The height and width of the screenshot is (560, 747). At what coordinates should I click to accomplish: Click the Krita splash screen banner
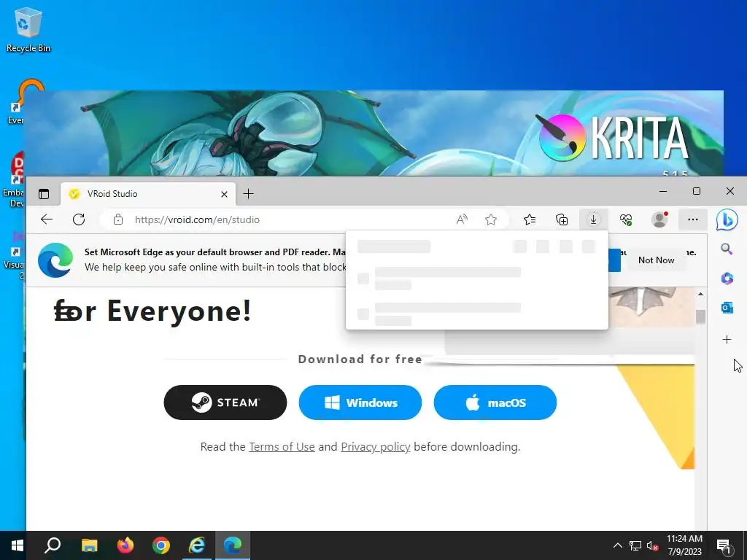point(374,133)
